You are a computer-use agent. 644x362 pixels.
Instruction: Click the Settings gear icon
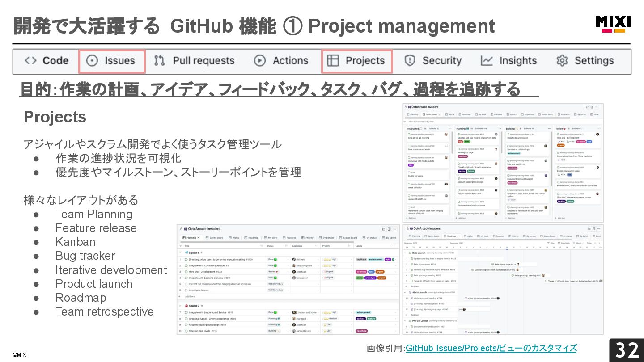click(562, 61)
